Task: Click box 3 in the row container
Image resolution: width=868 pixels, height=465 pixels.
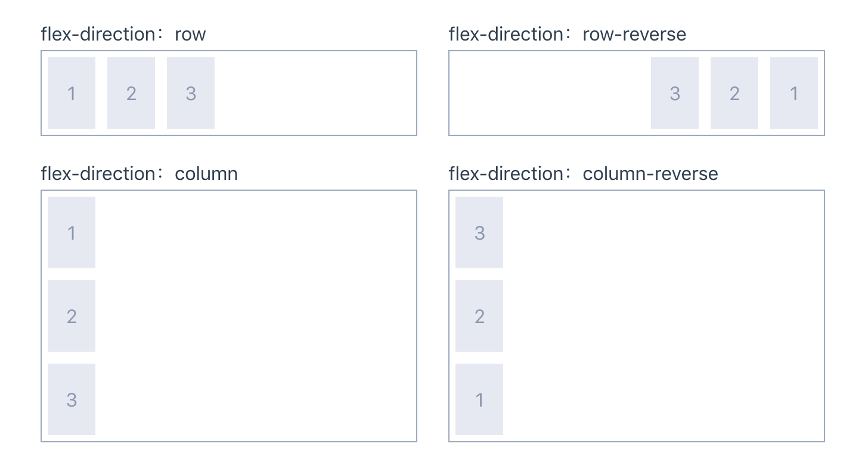Action: pos(191,93)
